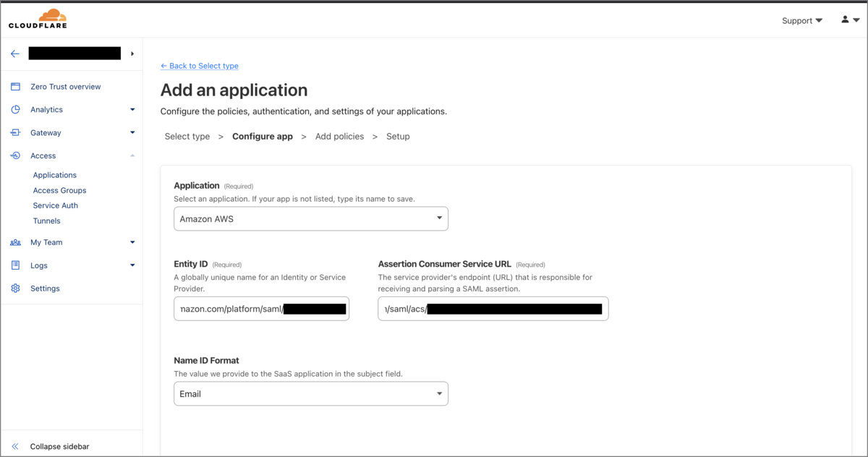This screenshot has height=457, width=868.
Task: Open Service Auth under Access
Action: [55, 205]
